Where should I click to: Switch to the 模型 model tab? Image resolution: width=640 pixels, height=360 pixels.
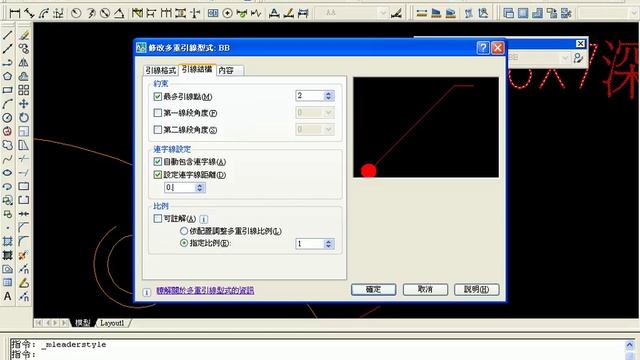click(x=82, y=323)
